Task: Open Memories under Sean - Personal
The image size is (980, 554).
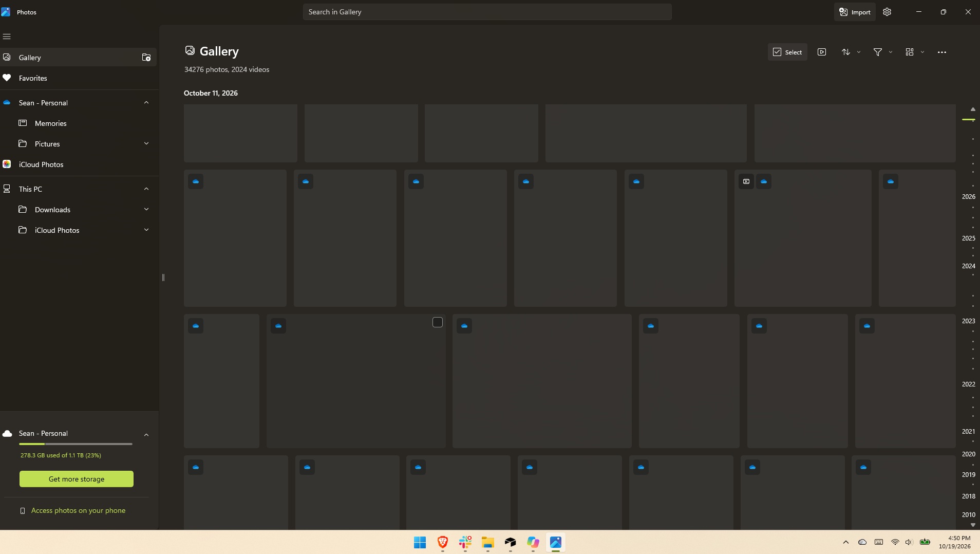Action: (x=78, y=123)
